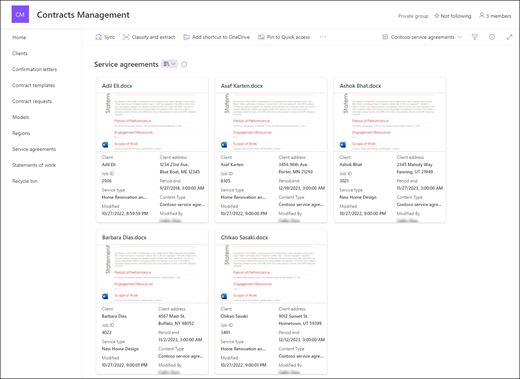The height and width of the screenshot is (379, 520).
Task: Click the Private group label
Action: 413,16
